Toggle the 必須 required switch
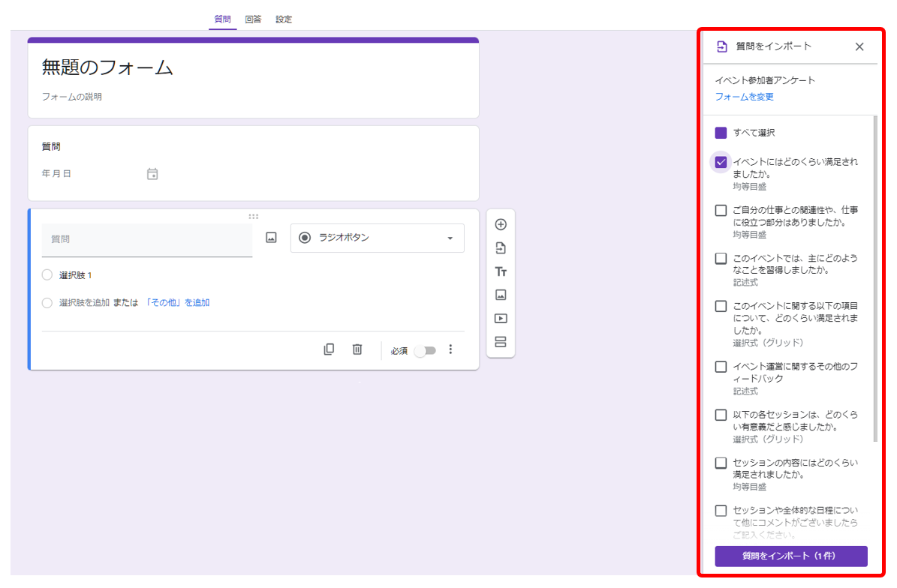897x588 pixels. [x=425, y=350]
